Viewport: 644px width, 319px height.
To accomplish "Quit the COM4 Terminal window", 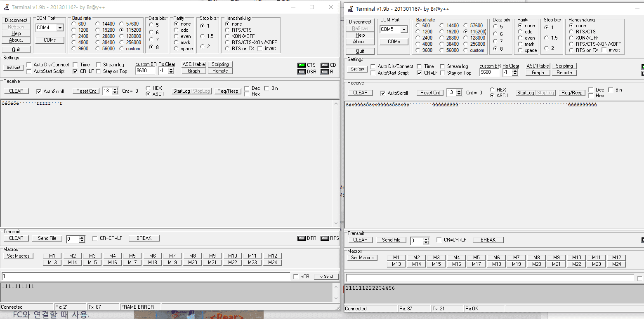I will tap(16, 49).
